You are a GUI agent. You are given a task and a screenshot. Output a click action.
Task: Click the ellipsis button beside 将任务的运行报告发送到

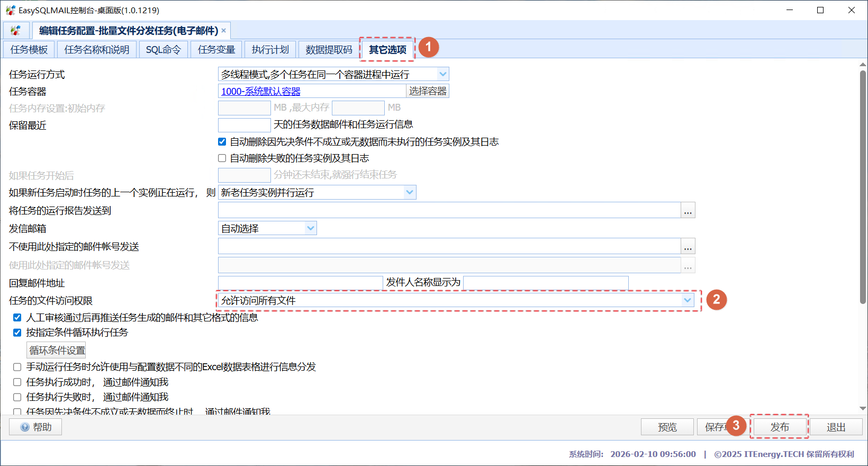click(688, 211)
